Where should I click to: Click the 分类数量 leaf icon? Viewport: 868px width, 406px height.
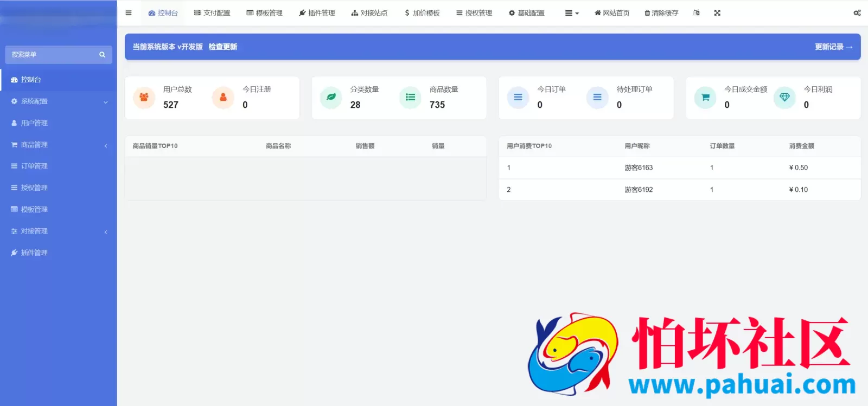[x=331, y=98]
